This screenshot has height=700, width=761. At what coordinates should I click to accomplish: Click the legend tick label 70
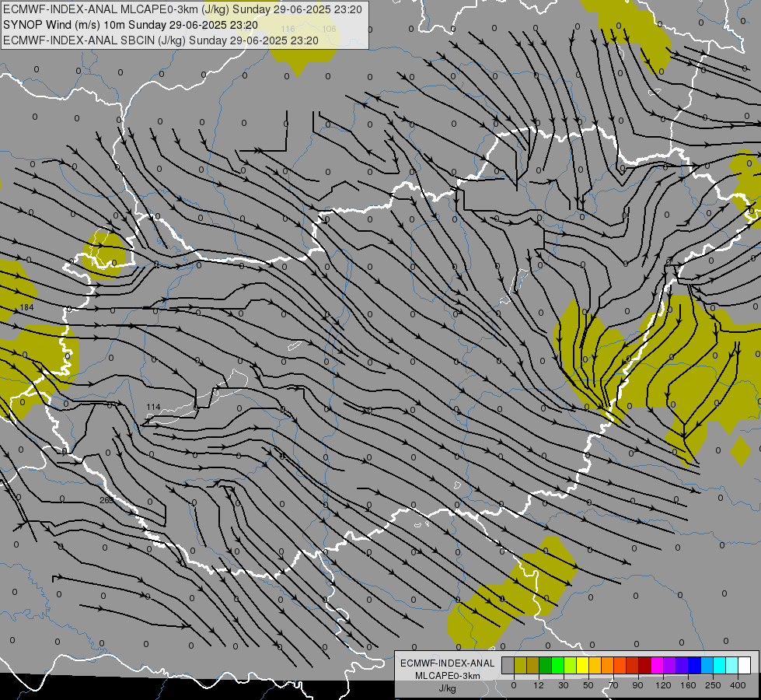(x=613, y=685)
